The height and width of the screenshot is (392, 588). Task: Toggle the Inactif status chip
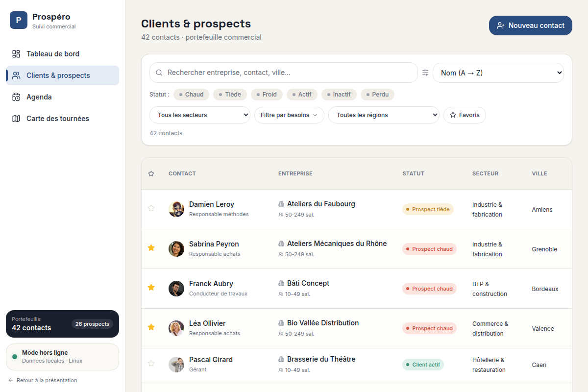tap(339, 95)
